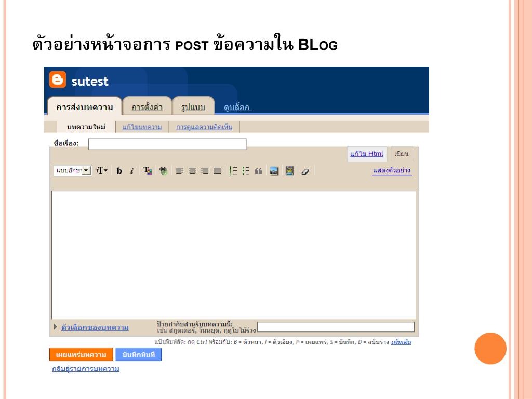Justify text fully
532x399 pixels.
click(x=217, y=171)
